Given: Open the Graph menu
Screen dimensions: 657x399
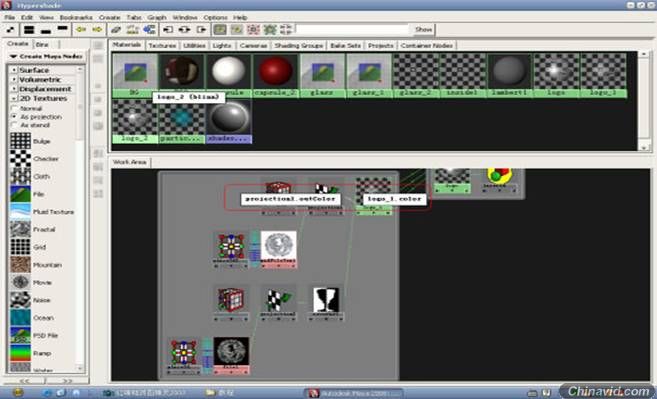Looking at the screenshot, I should (157, 18).
